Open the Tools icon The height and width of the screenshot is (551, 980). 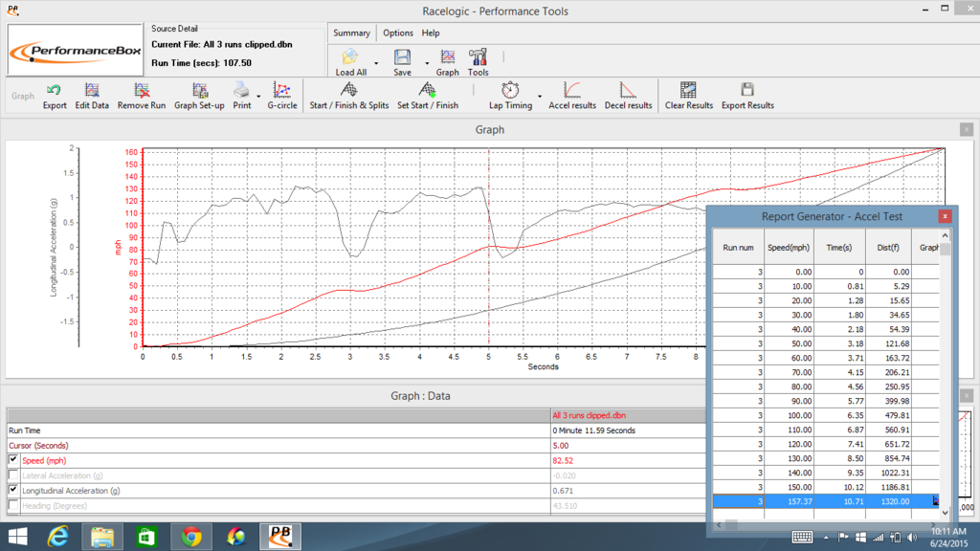tap(479, 62)
